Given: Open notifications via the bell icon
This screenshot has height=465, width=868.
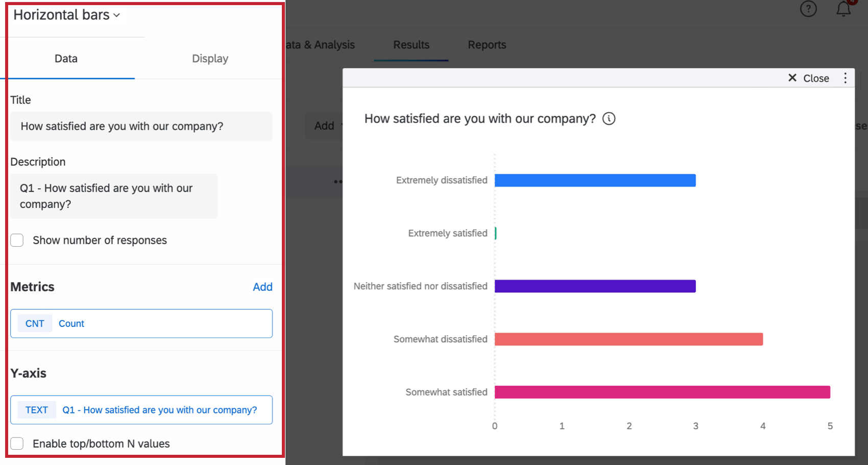Looking at the screenshot, I should (x=843, y=9).
